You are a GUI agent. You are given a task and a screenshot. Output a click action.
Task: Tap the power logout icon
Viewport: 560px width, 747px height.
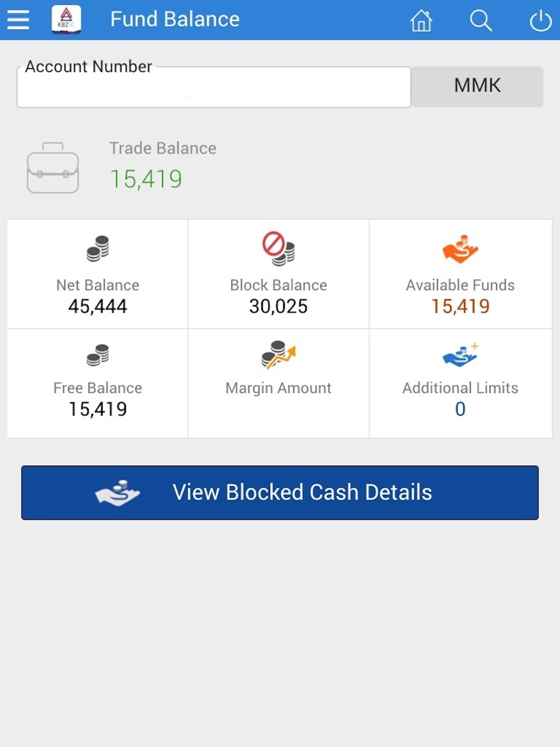pyautogui.click(x=540, y=21)
